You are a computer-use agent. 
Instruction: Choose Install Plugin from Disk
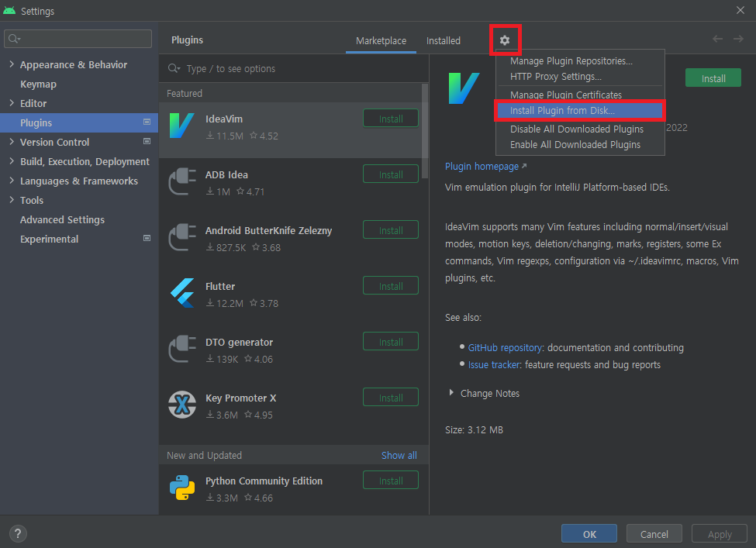pos(580,110)
